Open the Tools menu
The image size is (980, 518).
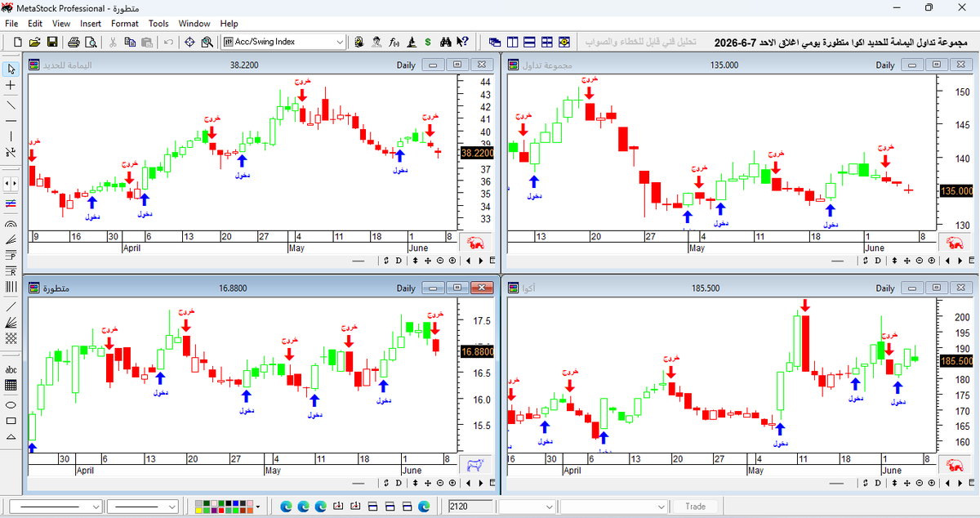[x=158, y=24]
